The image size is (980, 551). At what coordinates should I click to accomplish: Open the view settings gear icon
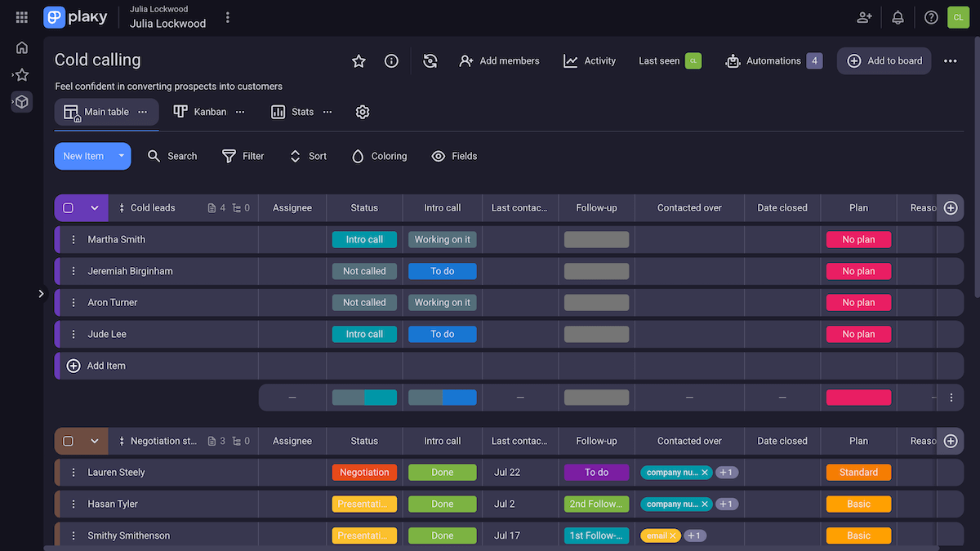click(363, 112)
